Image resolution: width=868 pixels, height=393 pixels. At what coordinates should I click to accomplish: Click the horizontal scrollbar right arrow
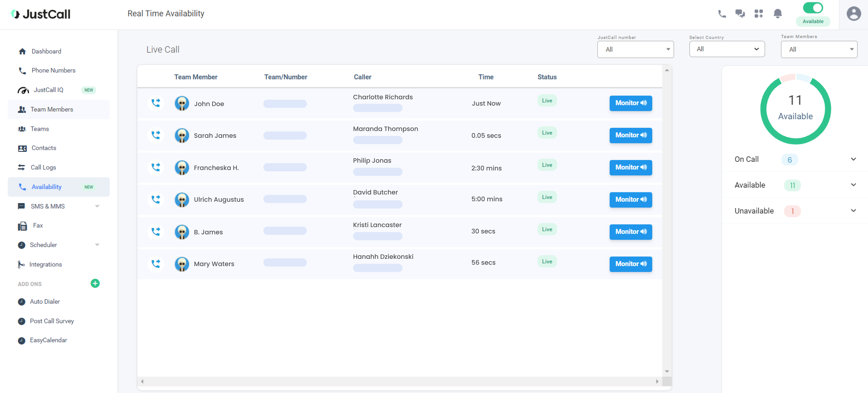pyautogui.click(x=657, y=382)
